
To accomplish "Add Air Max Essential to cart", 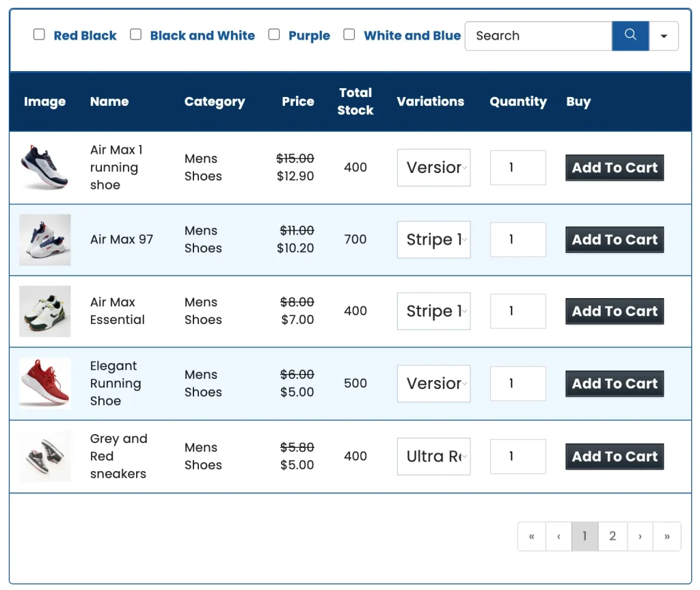I will tap(614, 311).
